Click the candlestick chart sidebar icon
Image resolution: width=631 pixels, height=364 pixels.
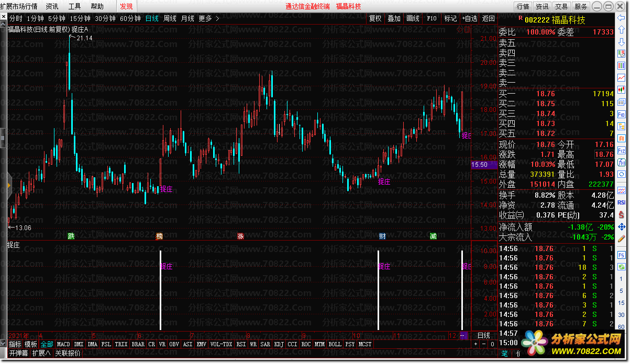click(x=622, y=89)
